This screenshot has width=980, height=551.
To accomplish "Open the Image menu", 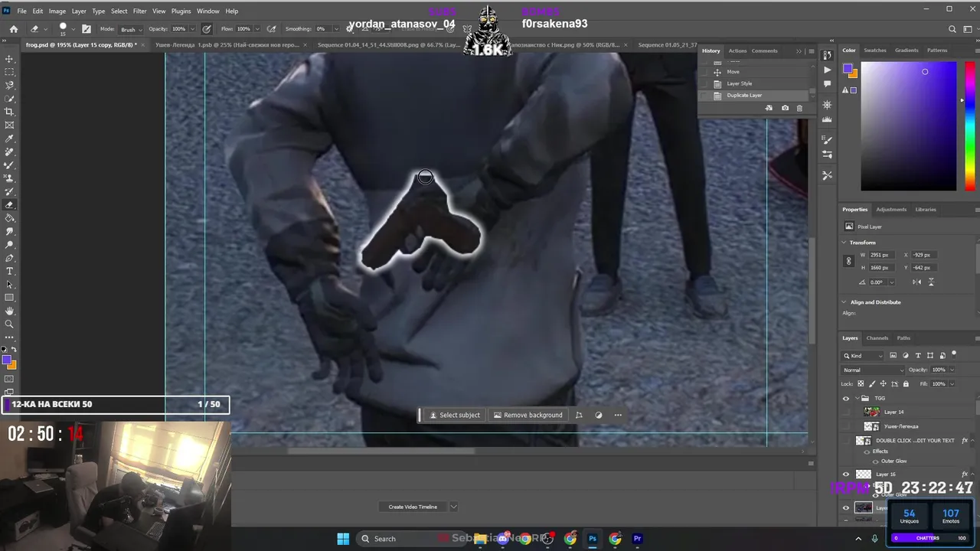I will 57,11.
